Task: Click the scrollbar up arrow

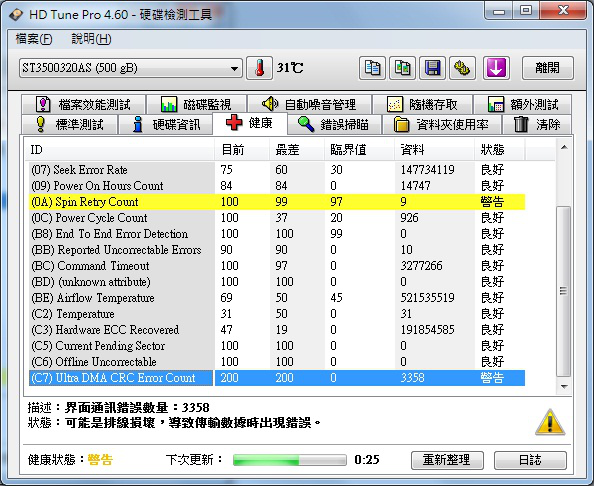Action: [x=564, y=147]
